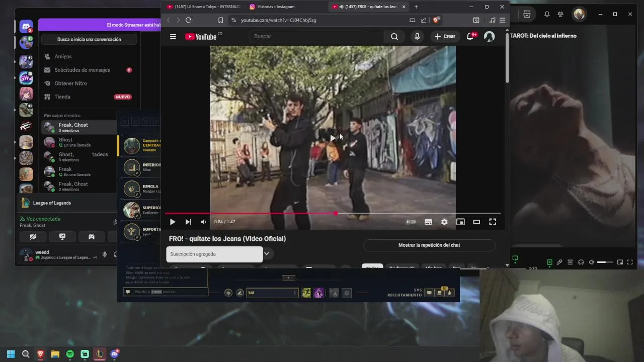Image resolution: width=644 pixels, height=362 pixels.
Task: Toggle YouTube autoplay switch
Action: 411,222
